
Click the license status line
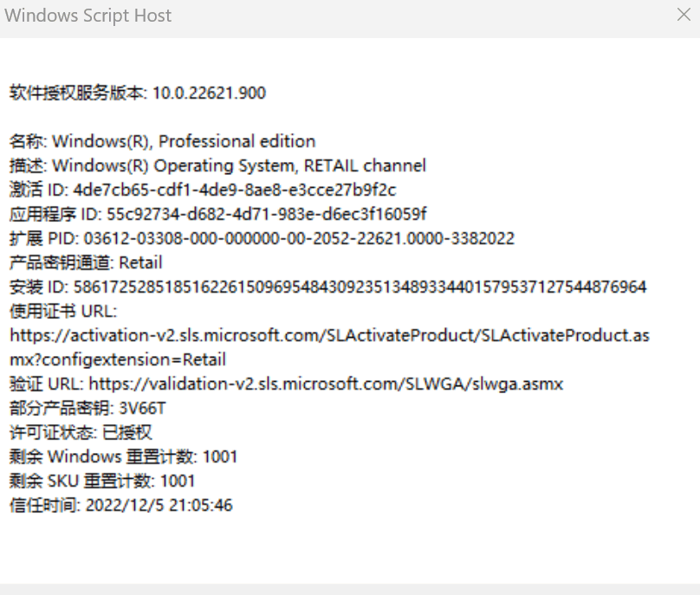point(81,432)
